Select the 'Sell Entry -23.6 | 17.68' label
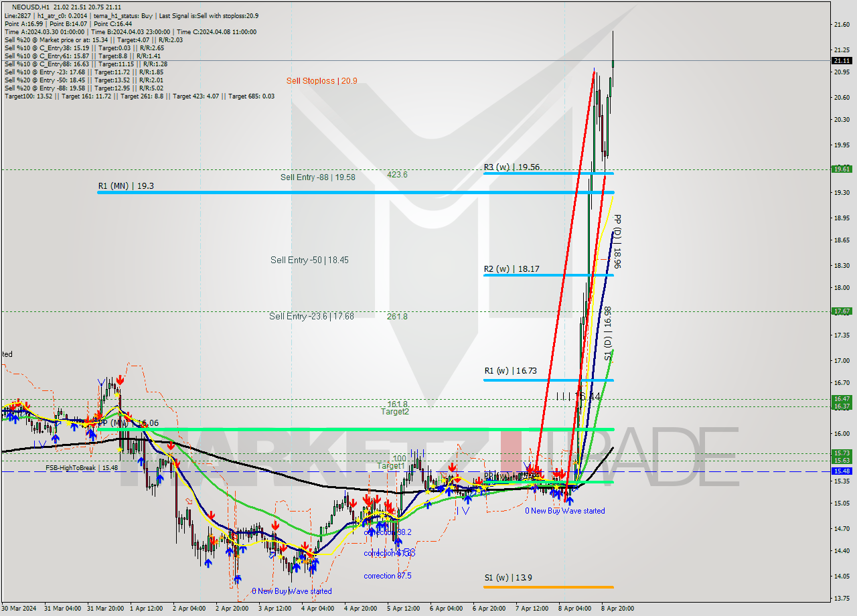This screenshot has width=857, height=616. coord(311,316)
